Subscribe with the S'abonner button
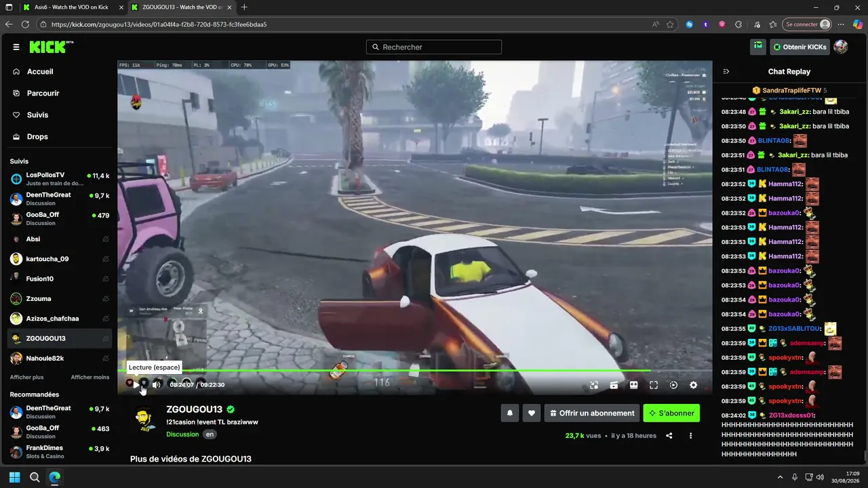868x488 pixels. 671,413
